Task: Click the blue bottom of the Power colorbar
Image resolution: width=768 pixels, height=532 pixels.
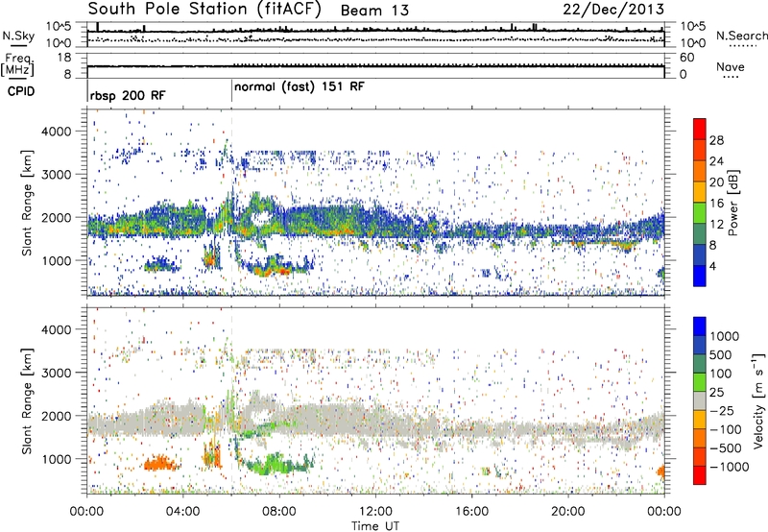Action: (700, 276)
